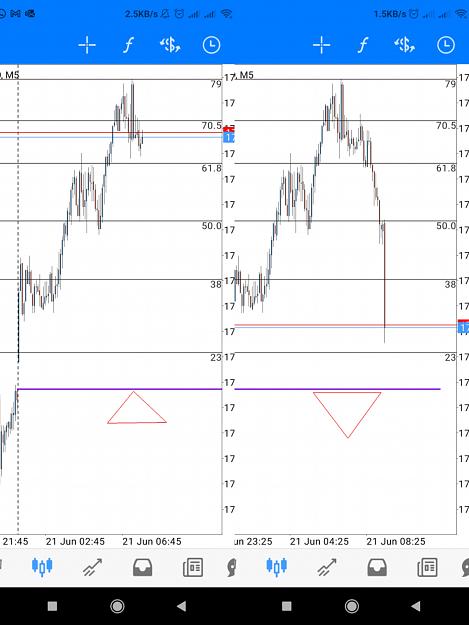Tap 21 Jun 02:45 time label
The width and height of the screenshot is (469, 625).
(75, 541)
